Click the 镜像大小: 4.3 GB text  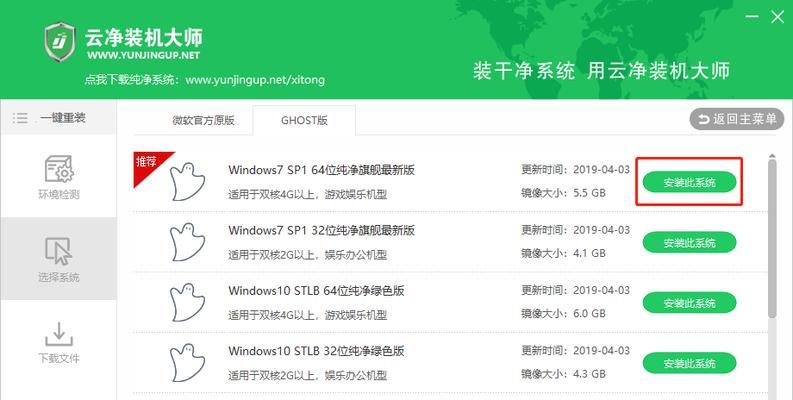click(x=563, y=374)
